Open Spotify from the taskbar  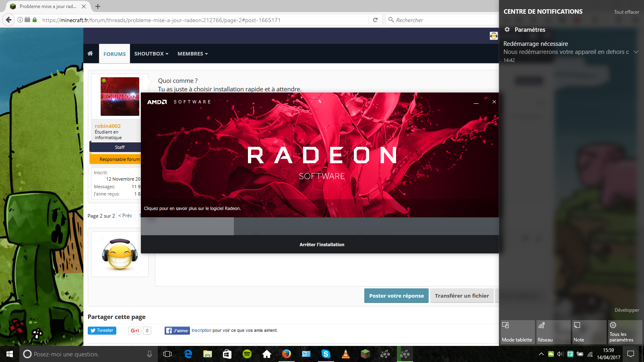[247, 354]
